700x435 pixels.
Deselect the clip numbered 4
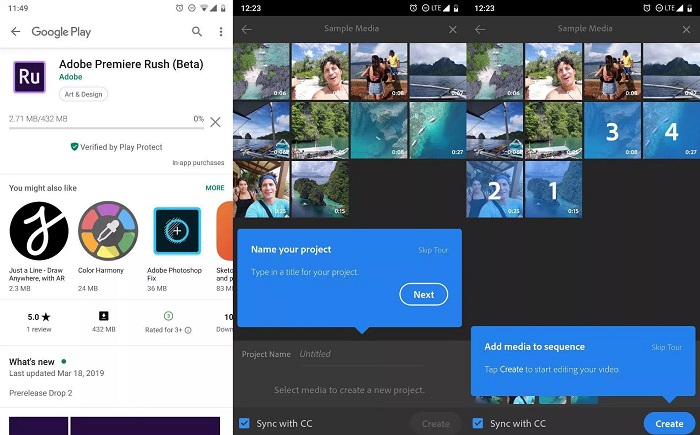pyautogui.click(x=671, y=130)
